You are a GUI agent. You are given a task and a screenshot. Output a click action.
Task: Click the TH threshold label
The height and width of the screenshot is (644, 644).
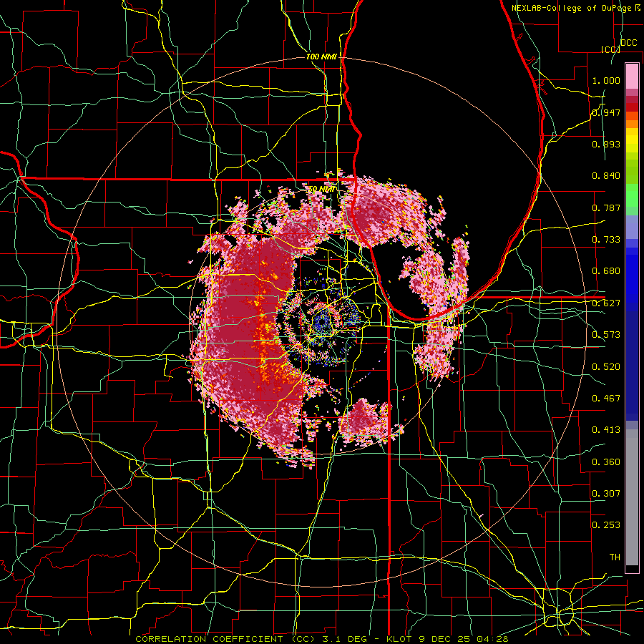coord(615,557)
